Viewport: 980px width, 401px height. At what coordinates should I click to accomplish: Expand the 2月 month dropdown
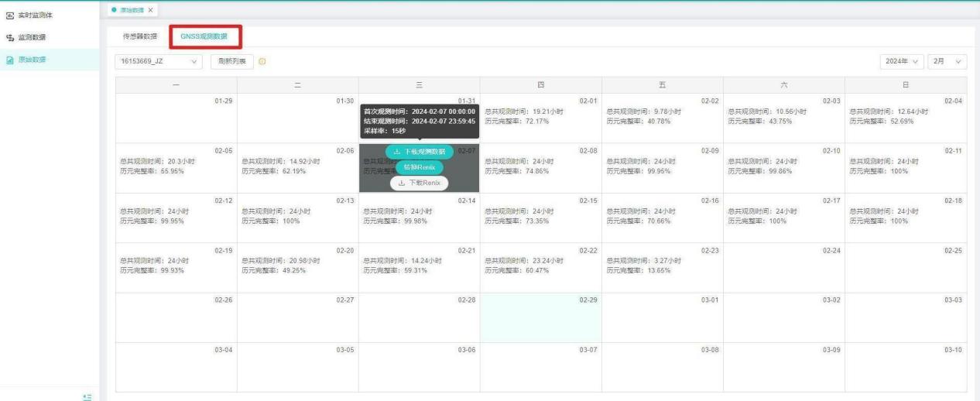tap(949, 61)
